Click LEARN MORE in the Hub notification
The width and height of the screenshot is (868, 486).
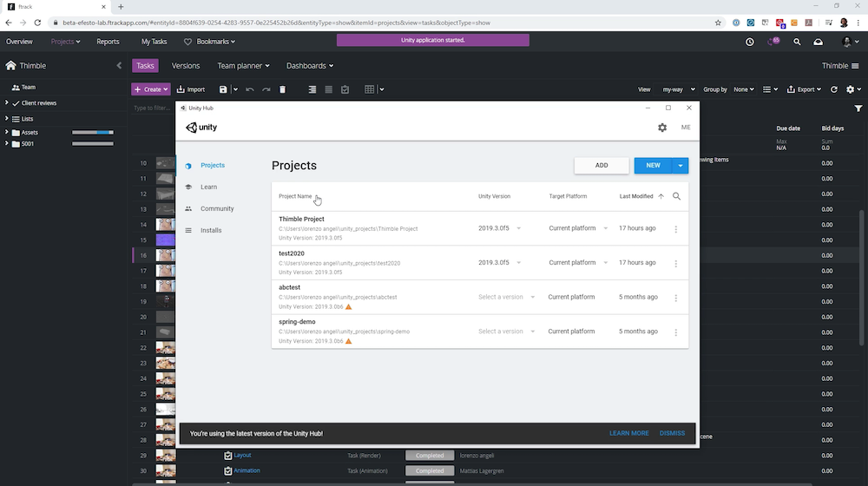click(628, 433)
